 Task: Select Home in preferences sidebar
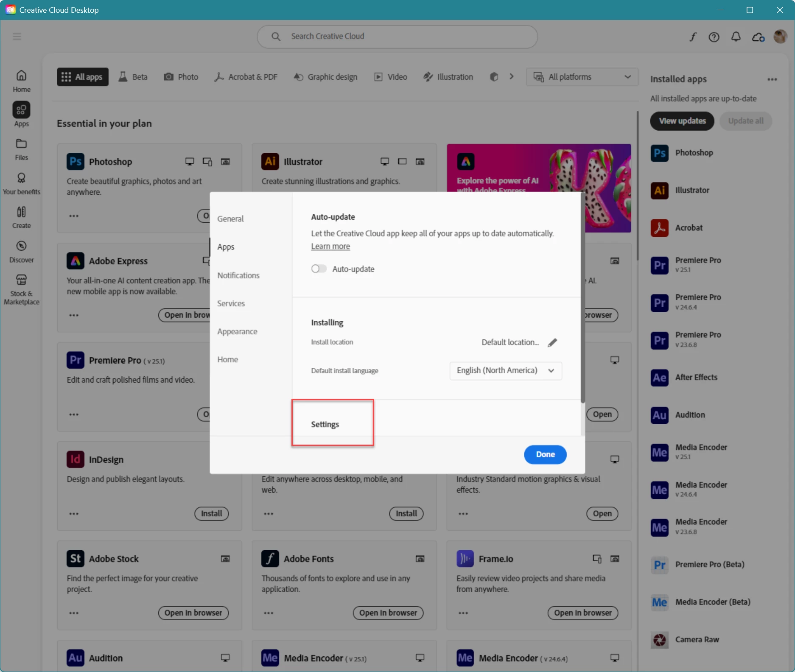coord(227,360)
